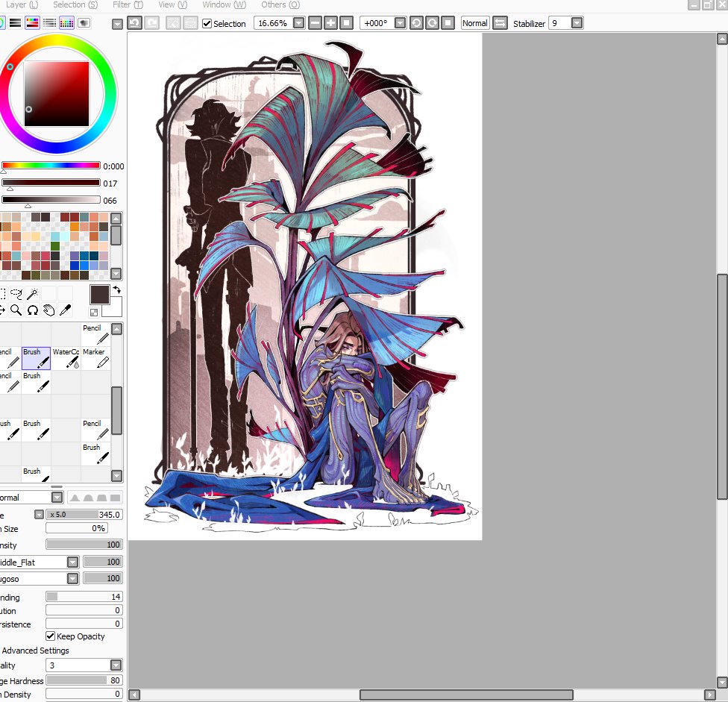Open the Rugoso texture dropdown
The height and width of the screenshot is (702, 728).
72,578
